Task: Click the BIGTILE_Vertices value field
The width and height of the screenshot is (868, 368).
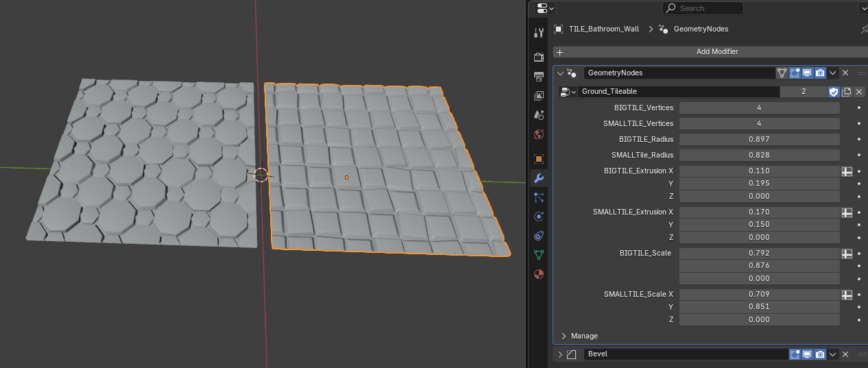Action: pos(759,108)
